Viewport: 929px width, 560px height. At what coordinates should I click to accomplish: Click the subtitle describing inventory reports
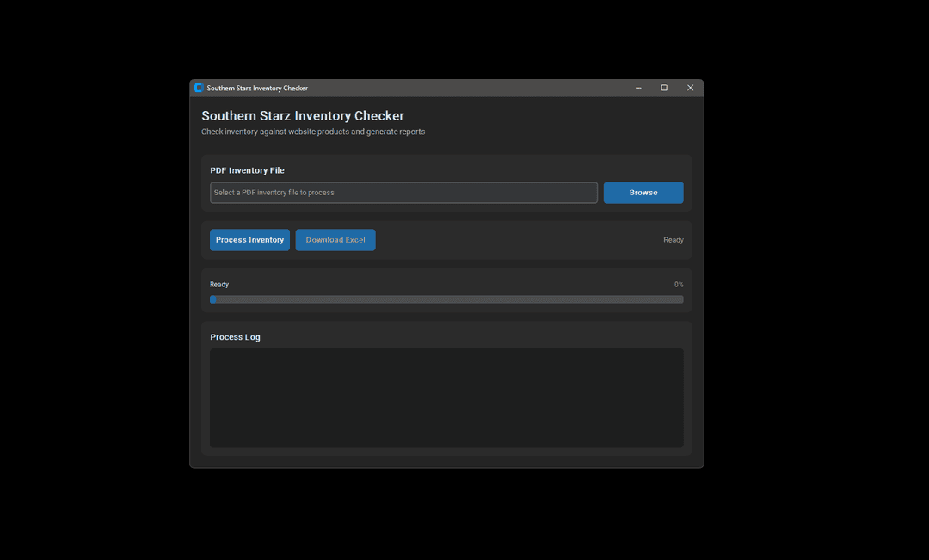[313, 132]
